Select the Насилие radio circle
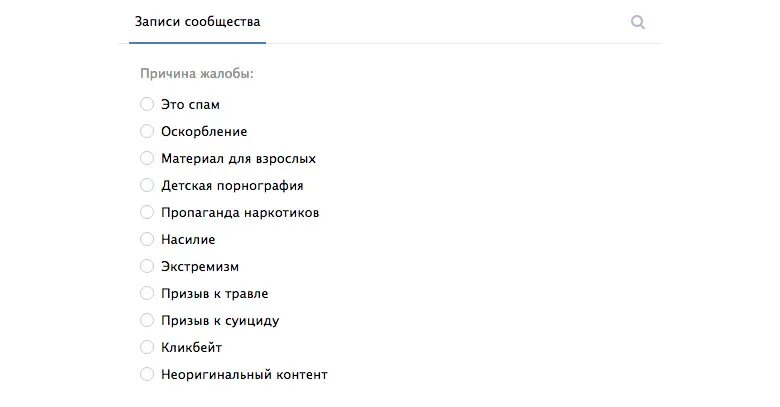The image size is (780, 407). pyautogui.click(x=147, y=239)
